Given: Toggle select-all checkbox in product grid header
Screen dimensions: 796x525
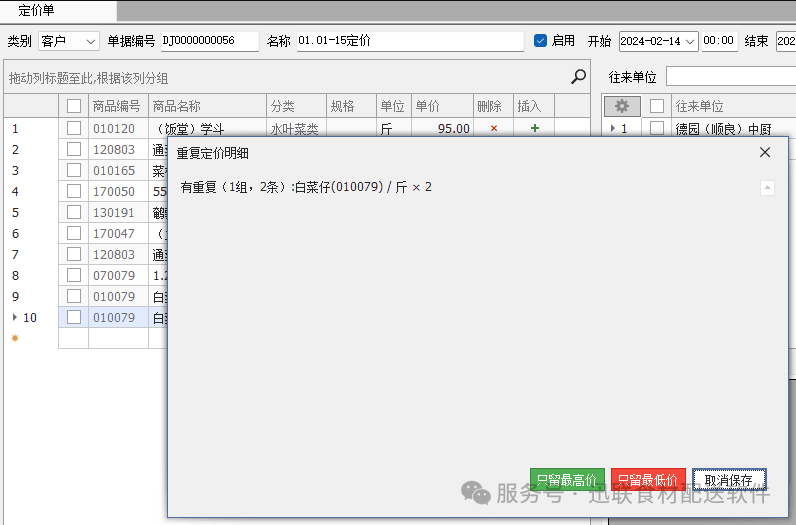Looking at the screenshot, I should (74, 106).
